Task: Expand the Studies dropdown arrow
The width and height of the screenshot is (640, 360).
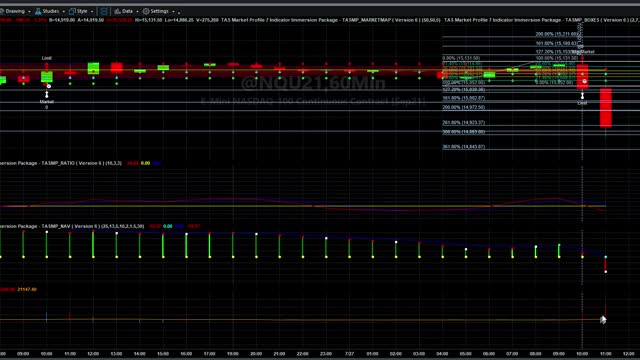Action: (x=63, y=11)
